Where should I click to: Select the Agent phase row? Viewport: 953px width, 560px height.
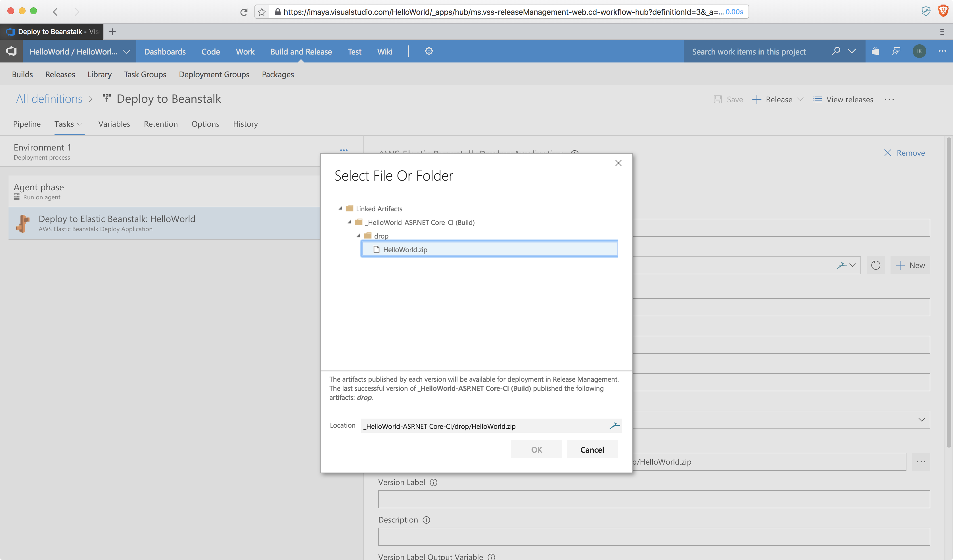164,191
